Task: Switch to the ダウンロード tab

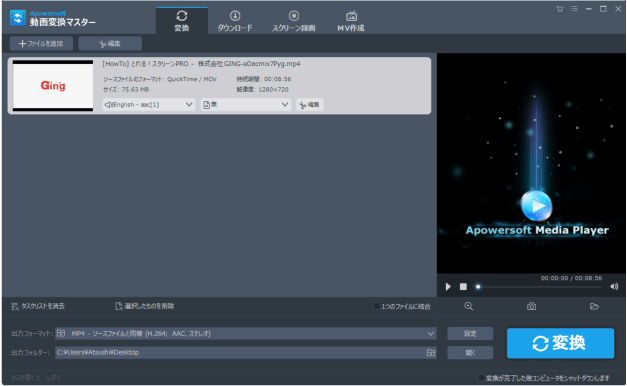Action: click(235, 21)
